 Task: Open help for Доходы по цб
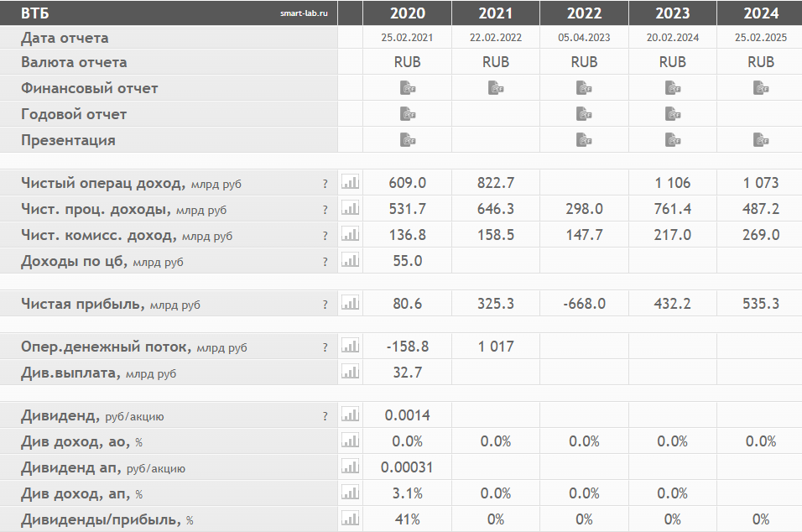[x=325, y=263]
